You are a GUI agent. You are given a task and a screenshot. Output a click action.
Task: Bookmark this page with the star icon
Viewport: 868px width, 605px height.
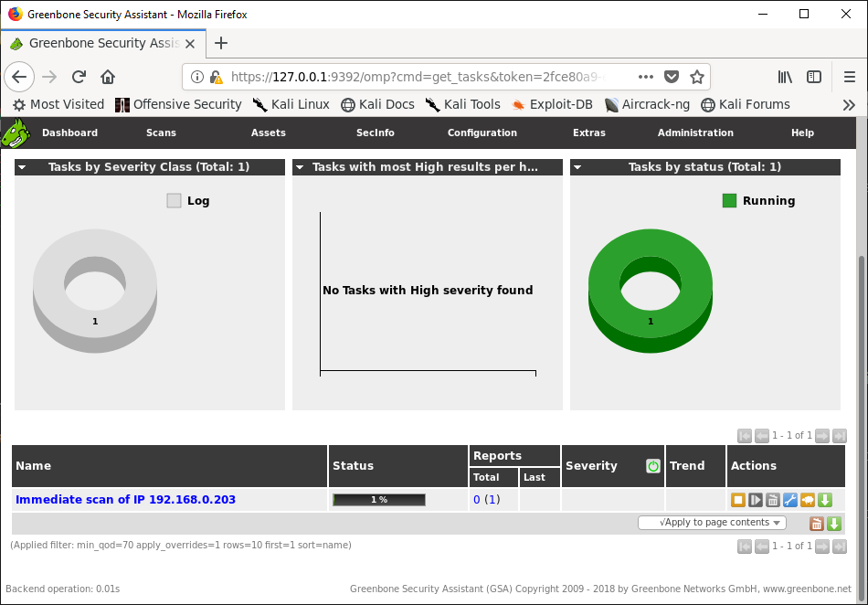point(697,77)
